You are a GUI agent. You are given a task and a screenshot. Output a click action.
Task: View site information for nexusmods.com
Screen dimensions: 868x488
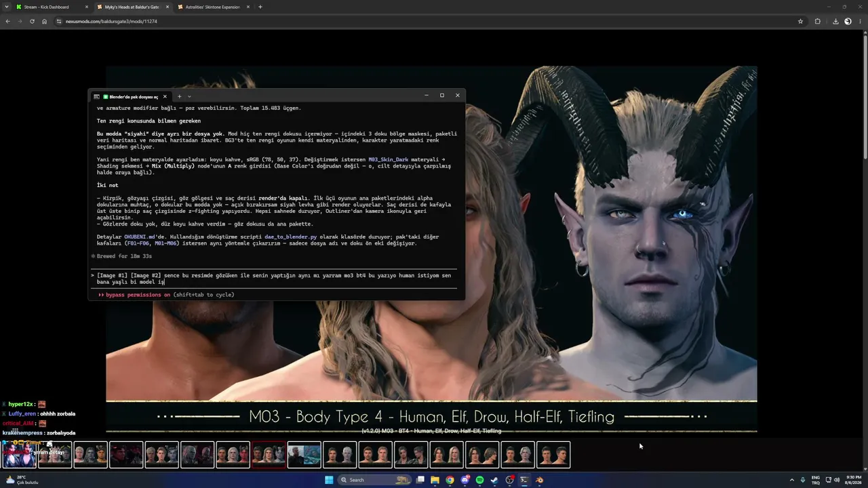59,21
